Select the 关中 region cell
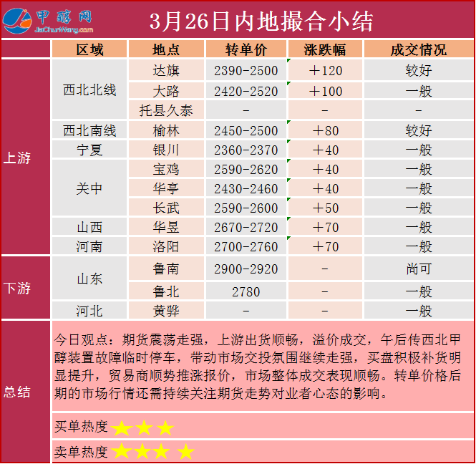 click(89, 188)
